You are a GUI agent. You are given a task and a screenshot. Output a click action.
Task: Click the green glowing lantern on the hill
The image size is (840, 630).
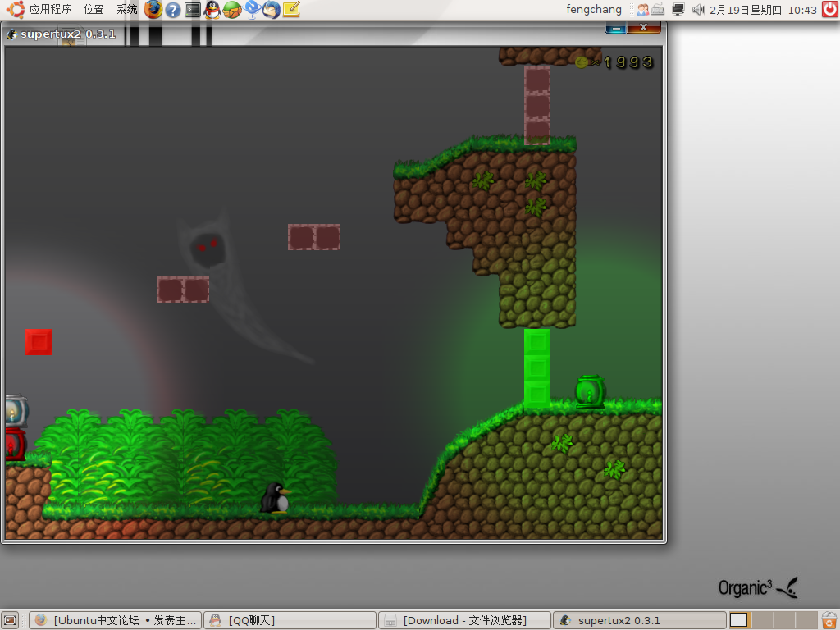point(590,391)
